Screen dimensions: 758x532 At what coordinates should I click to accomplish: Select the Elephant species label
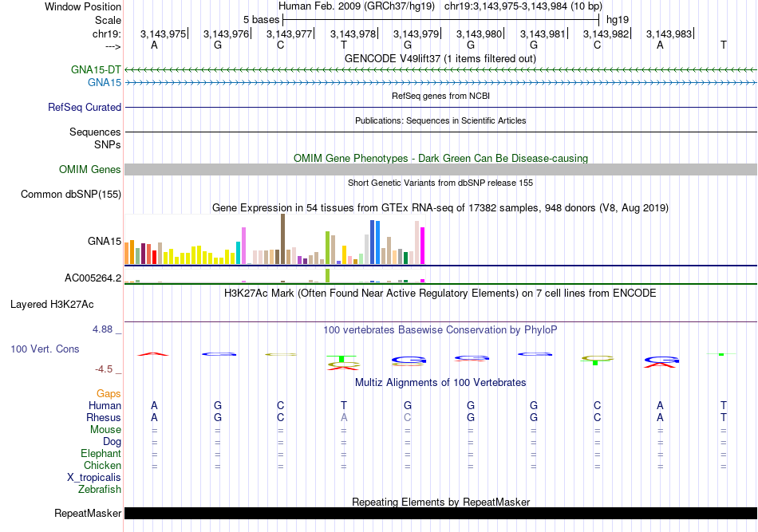(101, 453)
